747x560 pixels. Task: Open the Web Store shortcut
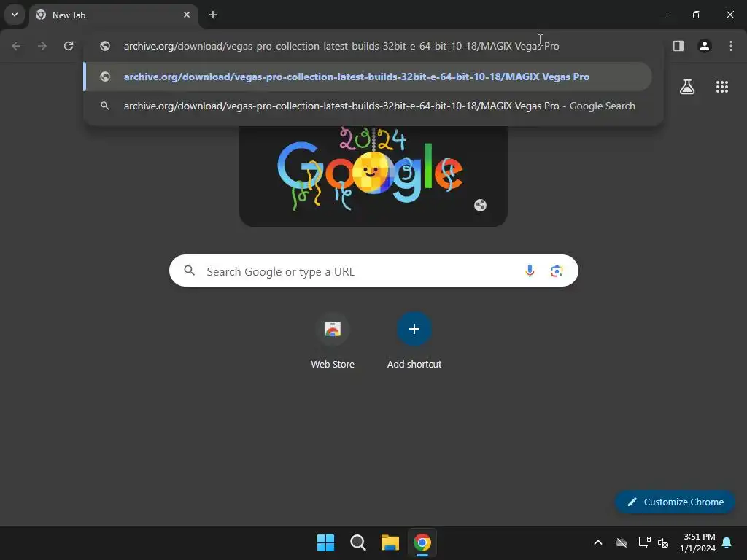click(x=333, y=341)
